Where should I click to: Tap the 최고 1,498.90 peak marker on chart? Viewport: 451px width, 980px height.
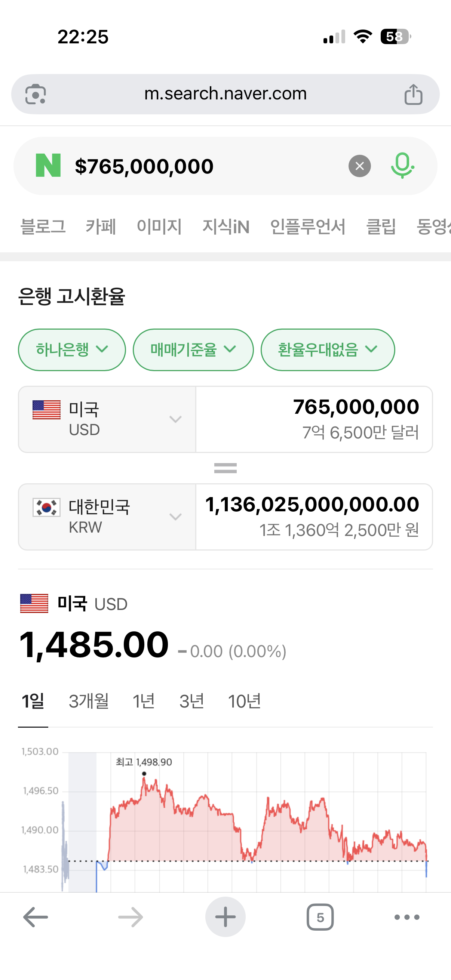click(x=144, y=773)
